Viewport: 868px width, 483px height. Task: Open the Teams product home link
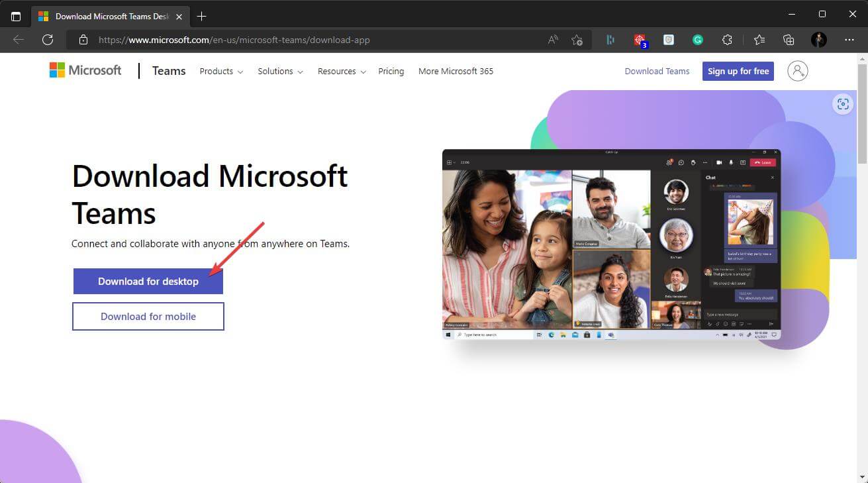pyautogui.click(x=169, y=71)
